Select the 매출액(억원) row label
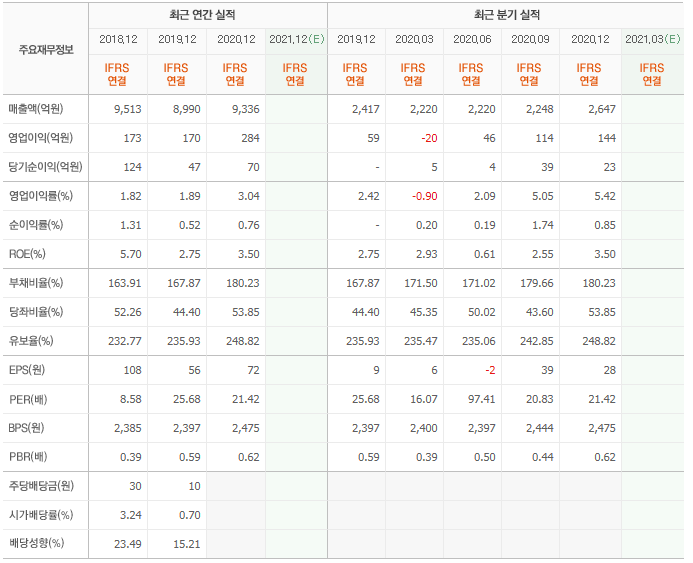The image size is (693, 563). [x=36, y=109]
